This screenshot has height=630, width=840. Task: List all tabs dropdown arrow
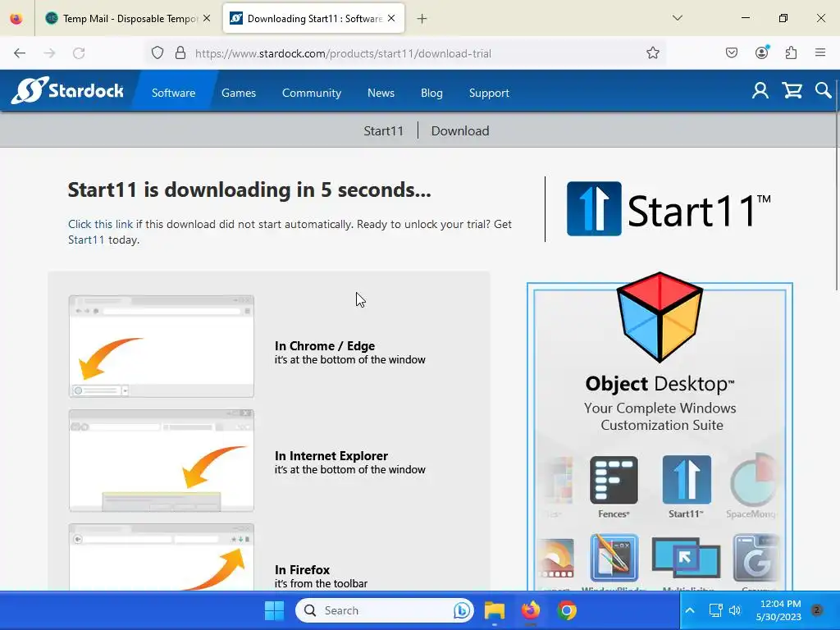point(677,18)
